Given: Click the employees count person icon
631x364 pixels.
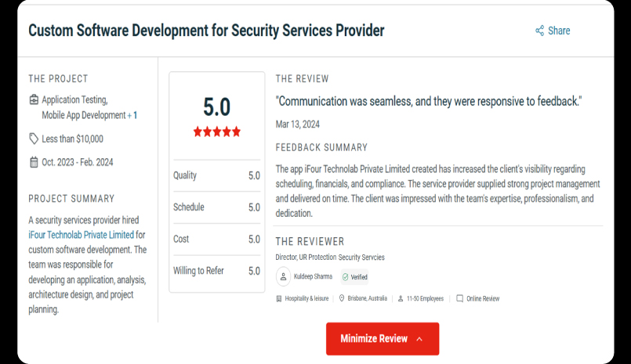Looking at the screenshot, I should point(401,298).
